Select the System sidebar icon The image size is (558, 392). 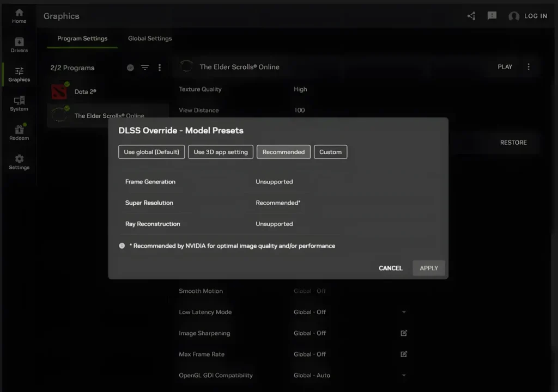19,103
